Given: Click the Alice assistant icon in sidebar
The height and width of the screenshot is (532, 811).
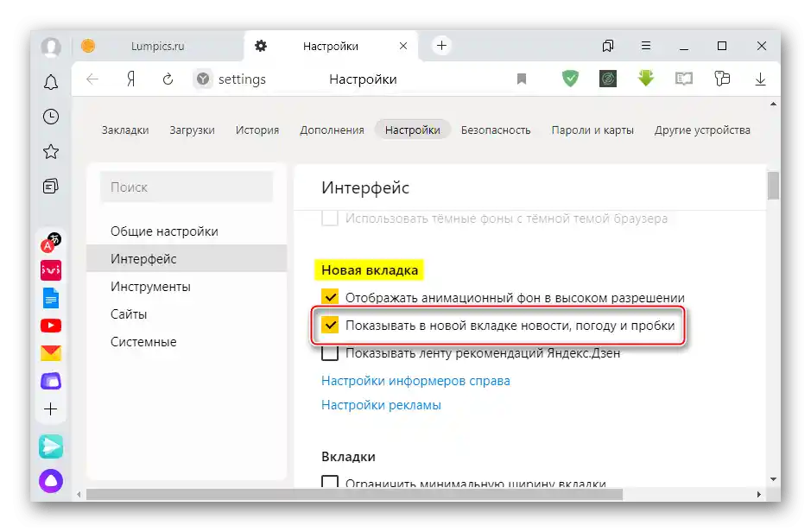Looking at the screenshot, I should pyautogui.click(x=50, y=481).
